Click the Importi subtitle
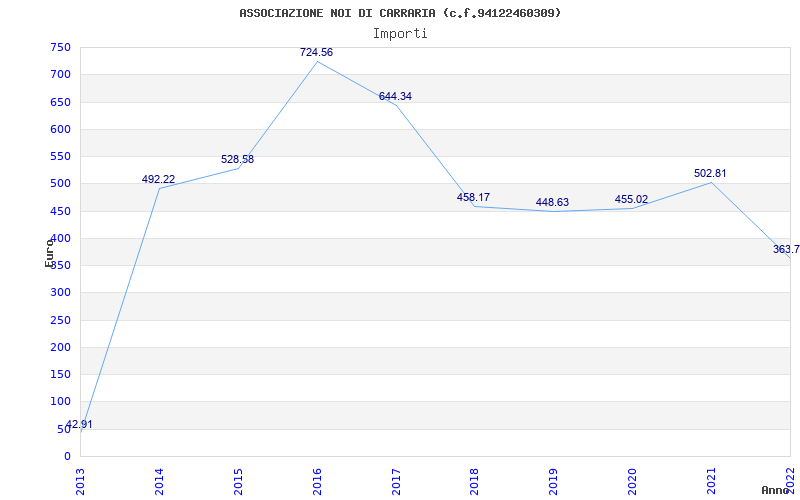Screen dimensions: 800x500 pos(400,34)
